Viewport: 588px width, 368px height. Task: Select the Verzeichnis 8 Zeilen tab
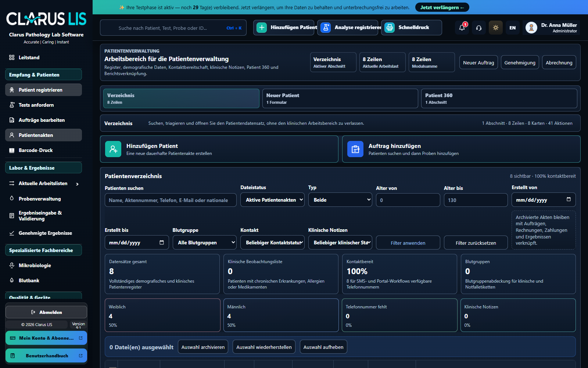[181, 99]
